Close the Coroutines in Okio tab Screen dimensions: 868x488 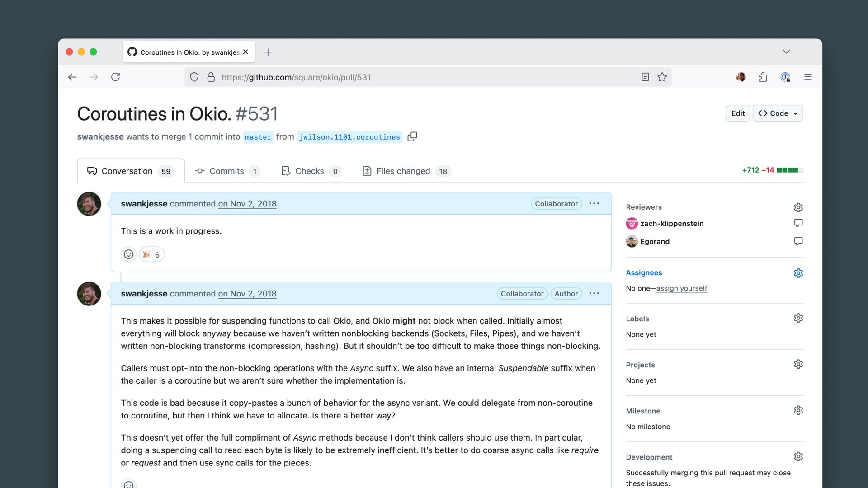pyautogui.click(x=245, y=52)
